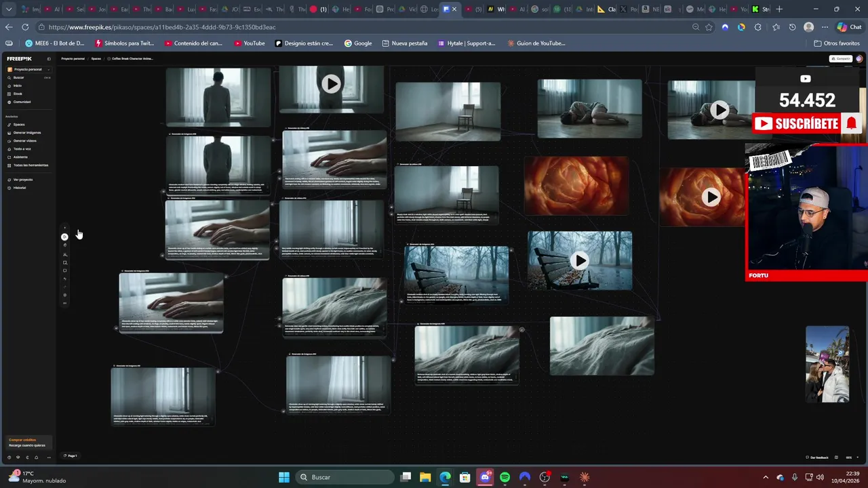The image size is (868, 488).
Task: Open the Proyecto personal project dropdown
Action: tap(28, 69)
